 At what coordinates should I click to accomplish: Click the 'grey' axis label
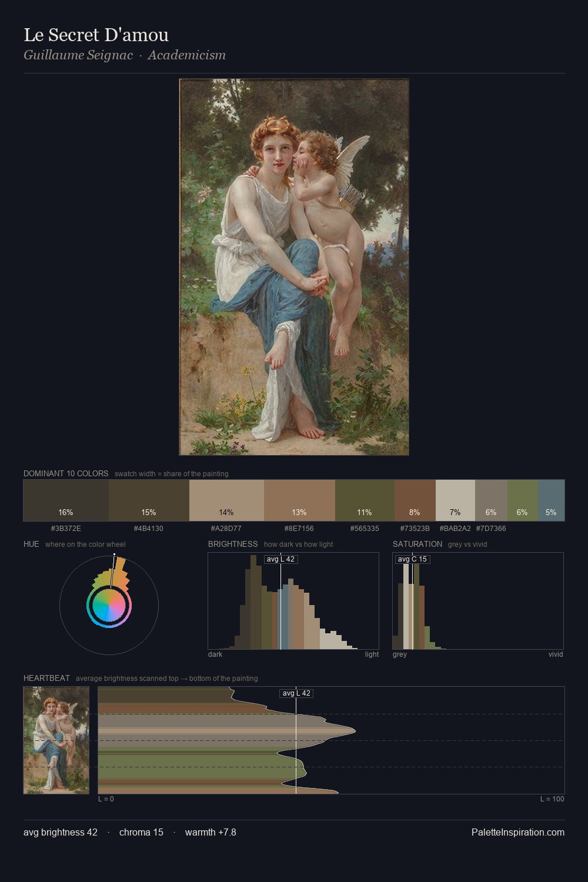pos(400,654)
